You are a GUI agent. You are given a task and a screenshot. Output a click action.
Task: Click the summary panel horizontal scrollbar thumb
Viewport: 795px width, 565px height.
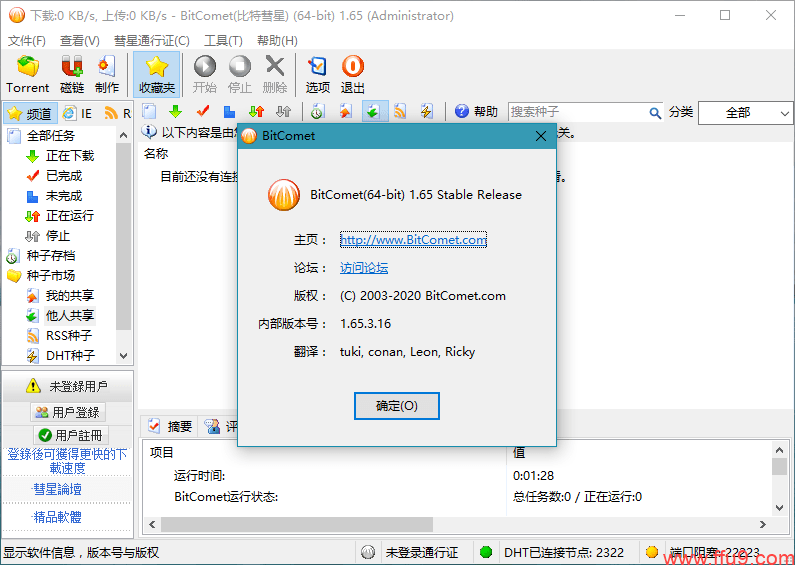(297, 524)
